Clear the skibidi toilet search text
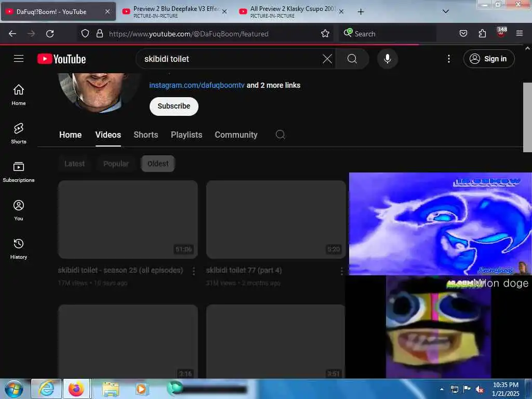Image resolution: width=532 pixels, height=399 pixels. coord(327,59)
